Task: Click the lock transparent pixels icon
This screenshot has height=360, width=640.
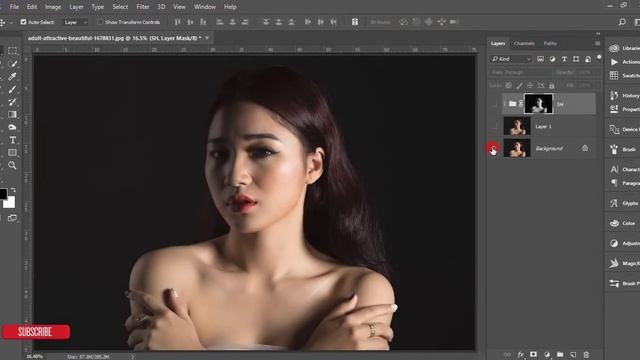Action: (509, 86)
